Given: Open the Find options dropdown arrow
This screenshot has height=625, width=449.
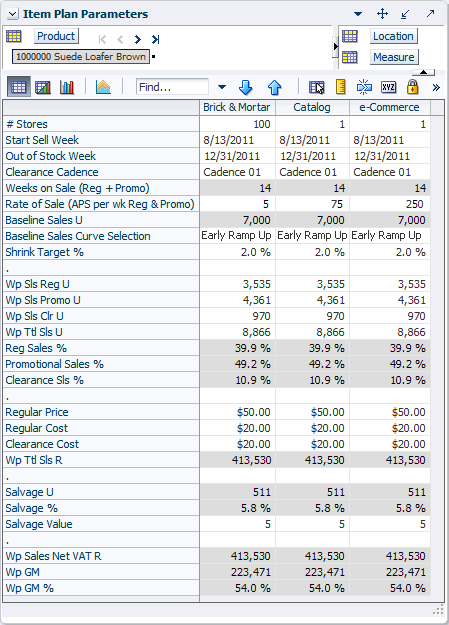Looking at the screenshot, I should (x=222, y=87).
